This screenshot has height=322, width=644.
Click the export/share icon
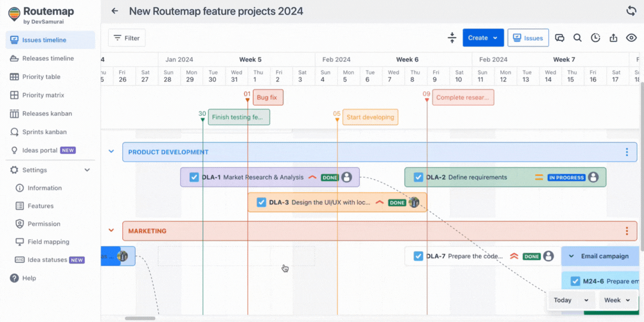coord(613,38)
